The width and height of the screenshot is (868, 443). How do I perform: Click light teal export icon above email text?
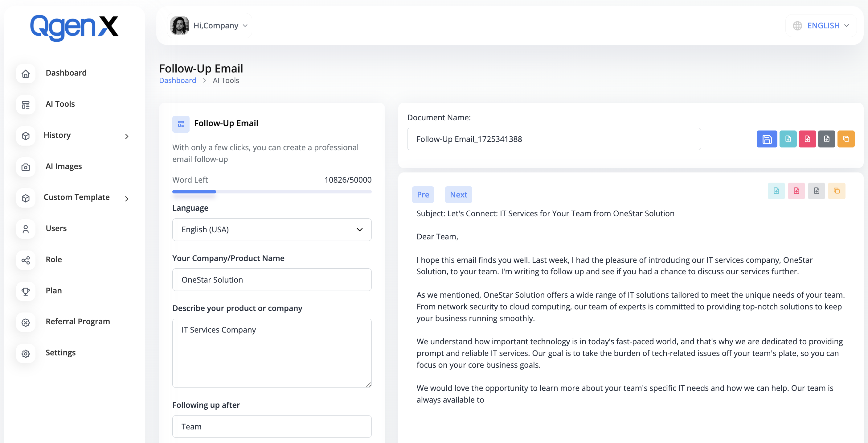click(x=776, y=191)
